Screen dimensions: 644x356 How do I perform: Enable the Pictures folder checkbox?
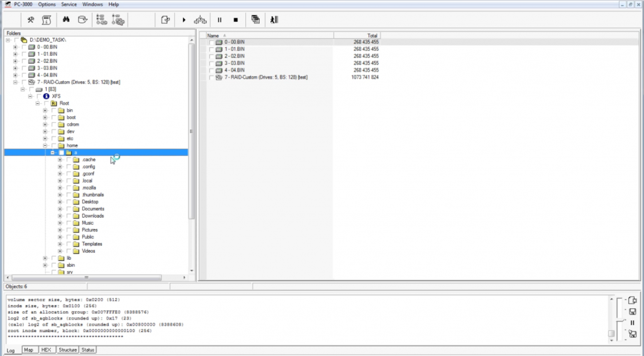pyautogui.click(x=69, y=230)
